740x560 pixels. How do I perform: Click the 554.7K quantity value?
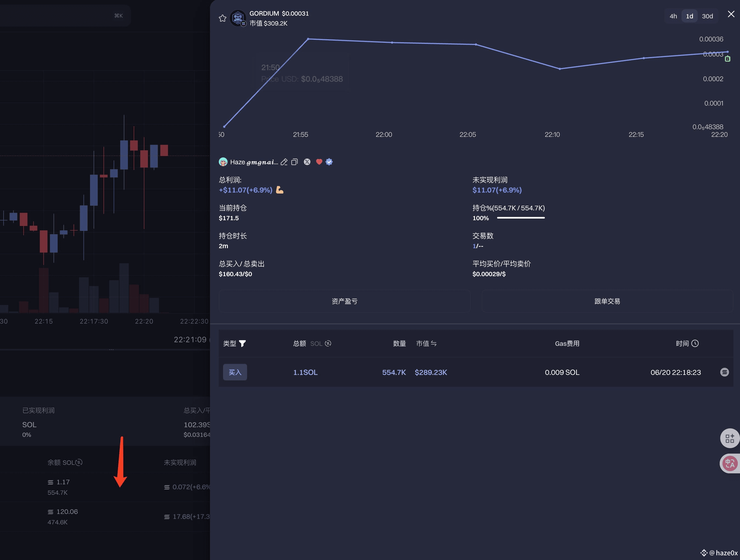[x=394, y=372]
